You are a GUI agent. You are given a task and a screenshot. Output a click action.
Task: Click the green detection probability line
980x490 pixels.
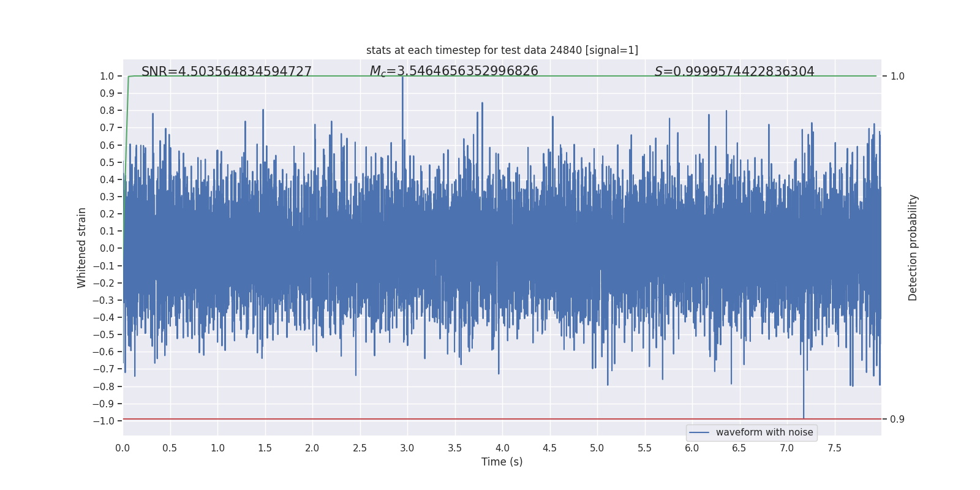(x=502, y=76)
